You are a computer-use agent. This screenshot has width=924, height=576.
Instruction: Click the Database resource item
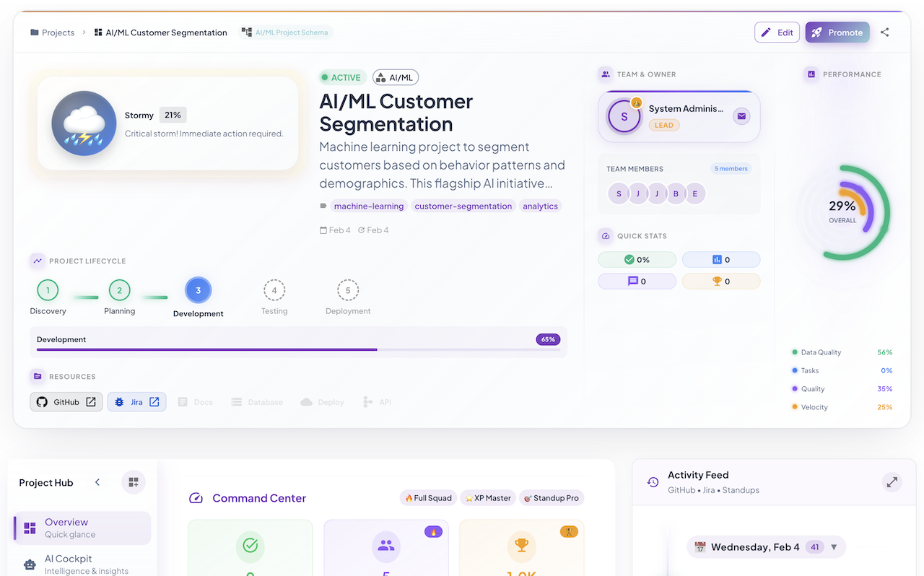click(257, 402)
